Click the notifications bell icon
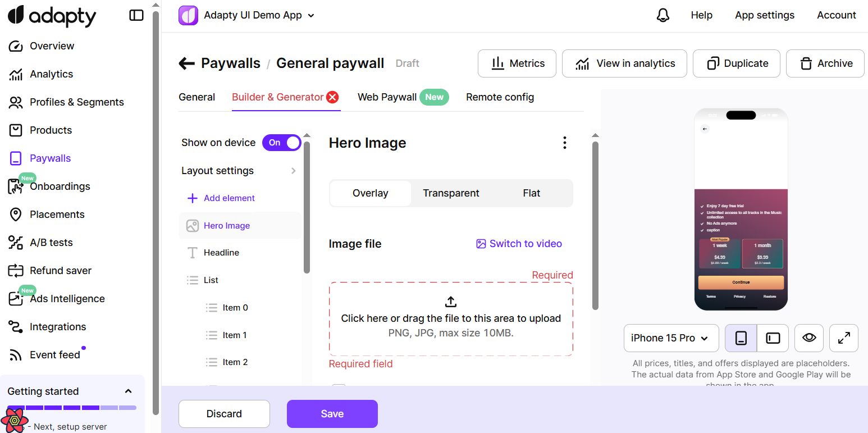The image size is (868, 433). point(663,15)
